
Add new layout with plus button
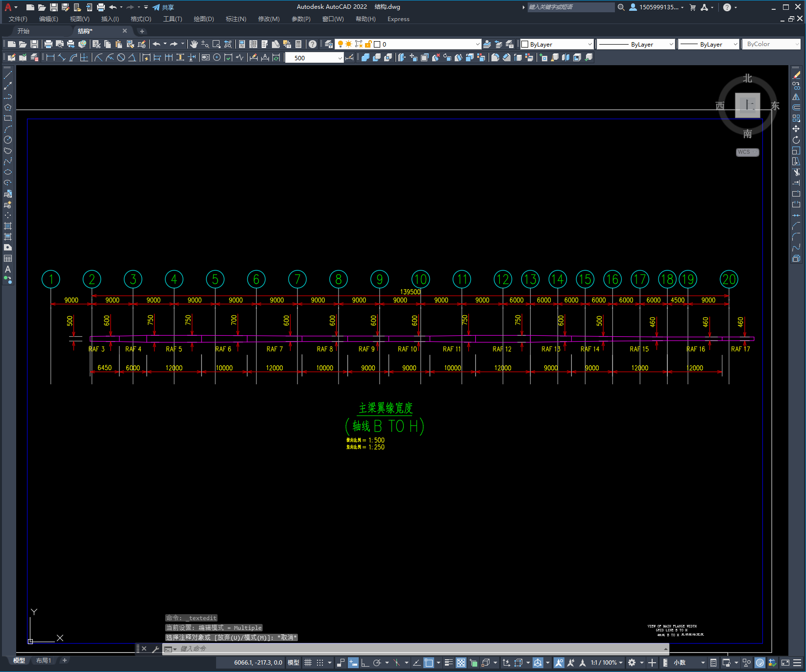[64, 660]
